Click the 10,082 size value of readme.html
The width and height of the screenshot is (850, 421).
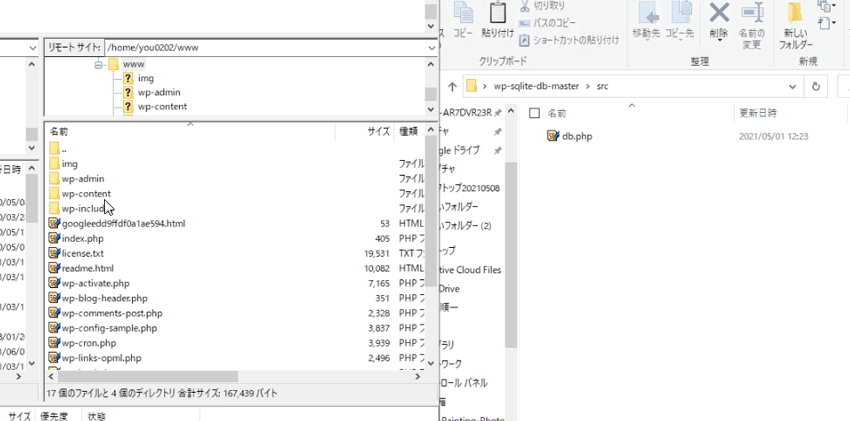(377, 268)
